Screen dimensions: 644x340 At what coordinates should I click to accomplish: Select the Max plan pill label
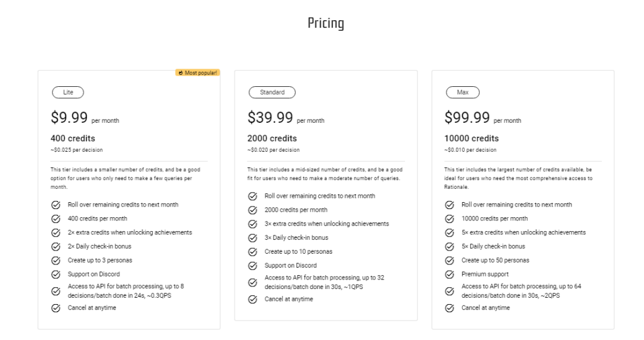[x=463, y=93]
